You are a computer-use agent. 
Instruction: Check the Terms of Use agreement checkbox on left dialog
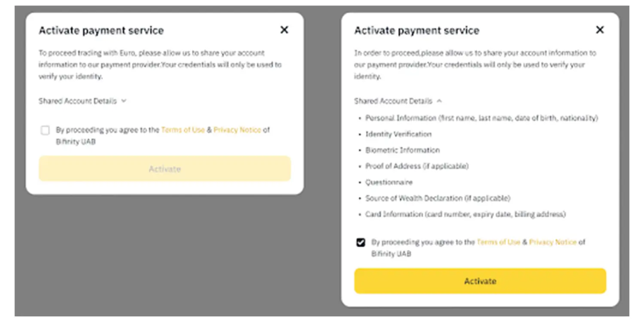45,130
